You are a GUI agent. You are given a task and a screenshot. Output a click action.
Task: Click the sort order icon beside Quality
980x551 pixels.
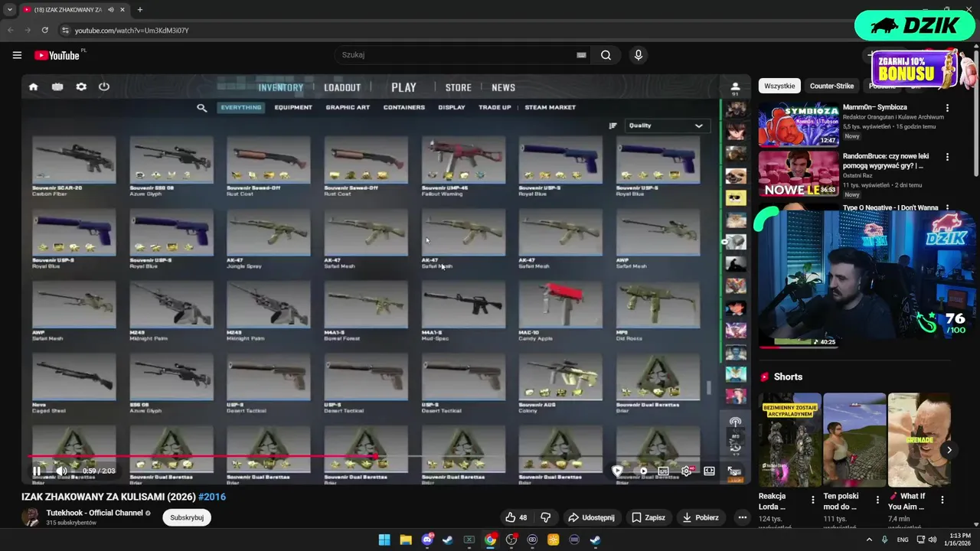(612, 126)
